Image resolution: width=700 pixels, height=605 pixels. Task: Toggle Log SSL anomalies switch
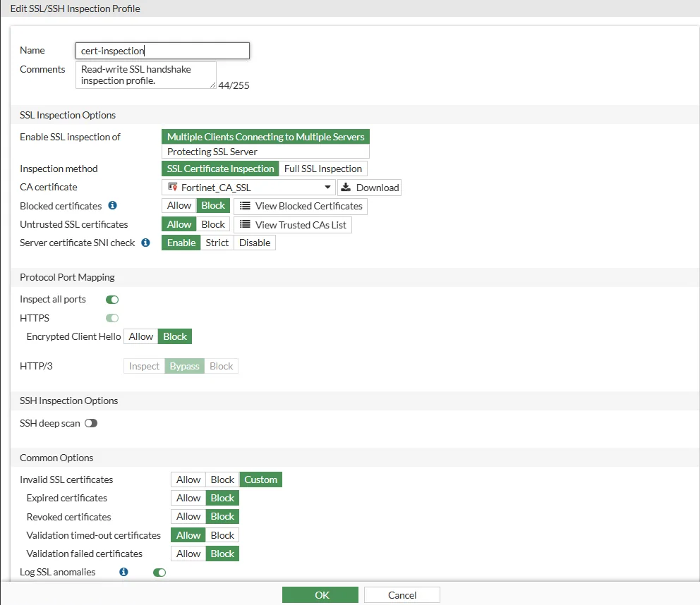click(x=159, y=573)
